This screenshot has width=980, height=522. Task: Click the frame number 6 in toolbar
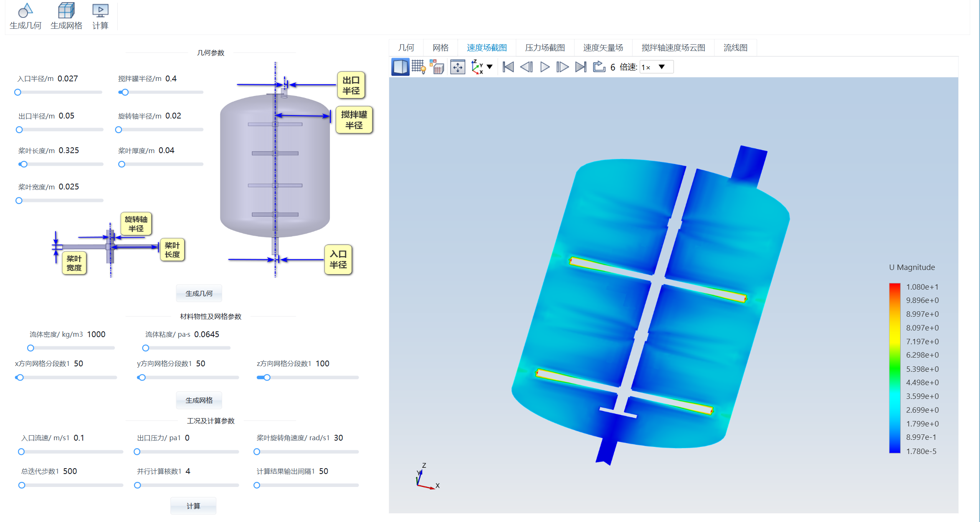click(613, 67)
